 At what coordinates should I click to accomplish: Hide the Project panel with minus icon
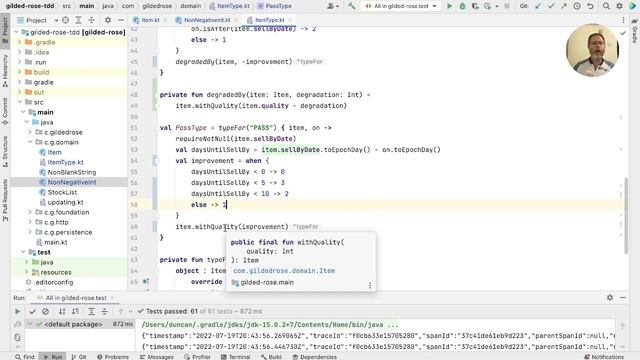click(x=121, y=20)
